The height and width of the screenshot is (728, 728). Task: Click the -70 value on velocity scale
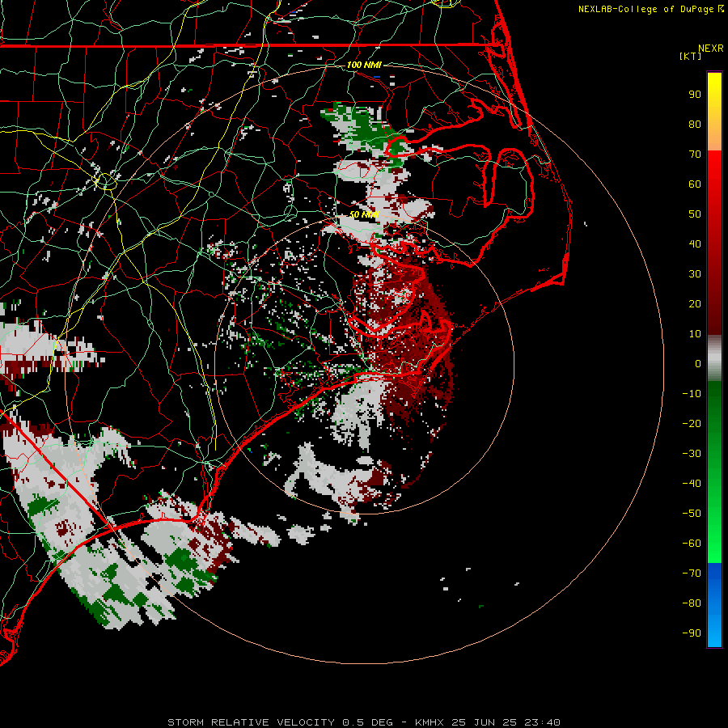coord(692,574)
